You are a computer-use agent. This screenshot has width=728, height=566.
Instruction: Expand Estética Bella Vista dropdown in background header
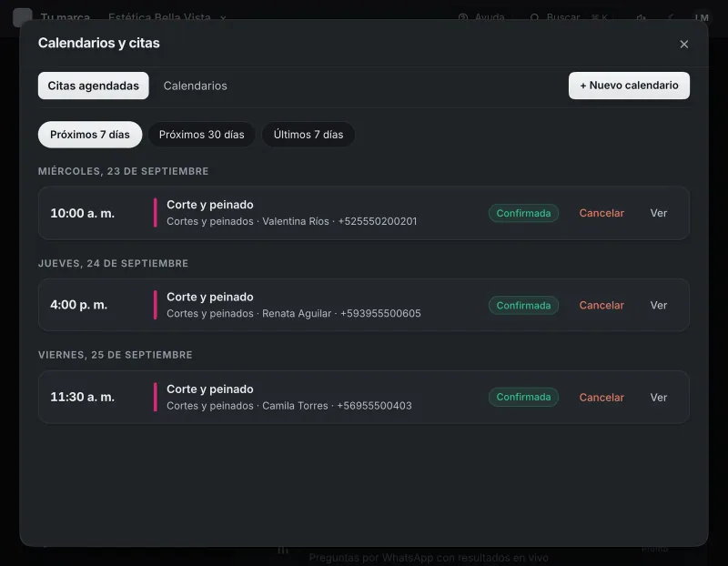(167, 17)
